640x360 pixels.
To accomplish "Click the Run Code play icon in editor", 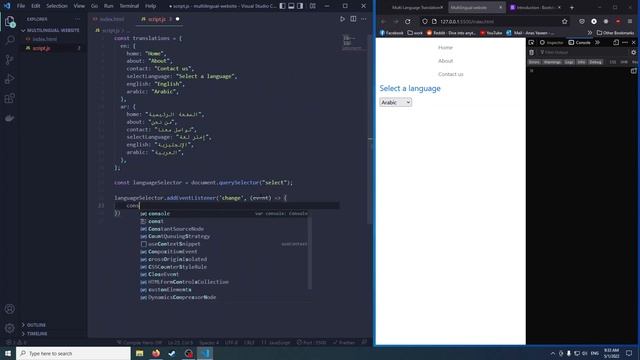I will click(342, 19).
